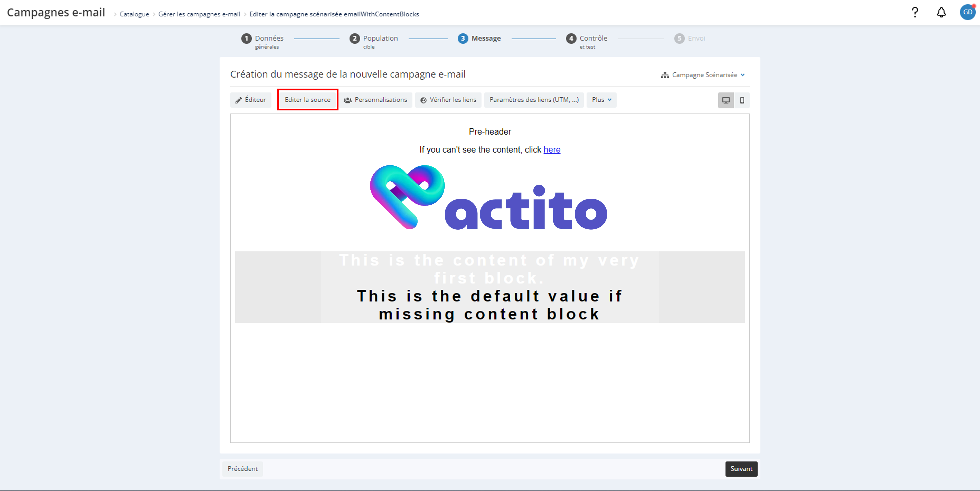980x491 pixels.
Task: Go to step 1 Données générales
Action: coord(263,41)
